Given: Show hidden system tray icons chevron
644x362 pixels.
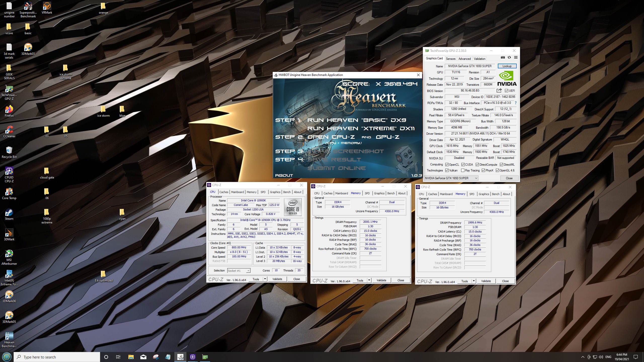Looking at the screenshot, I should [583, 357].
